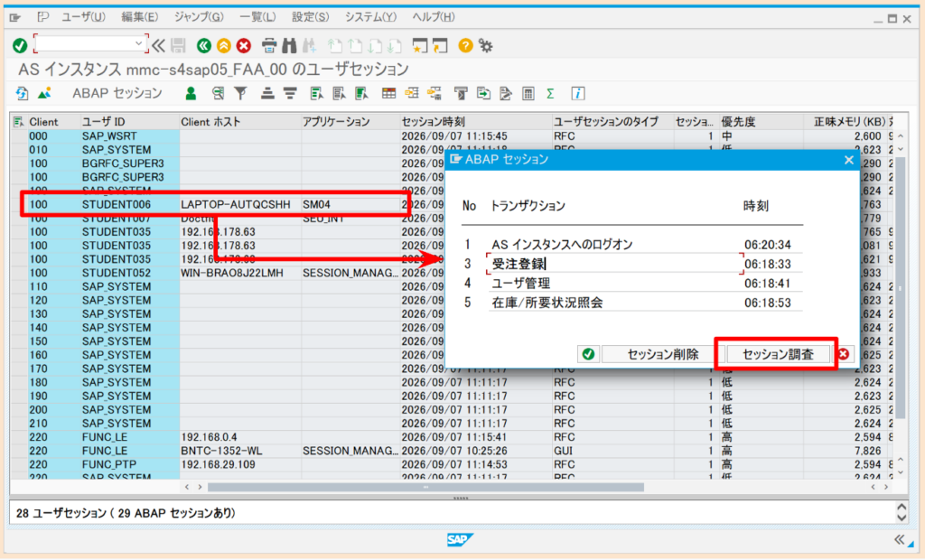
Task: Click the spreadsheet export icon
Action: pos(528,93)
